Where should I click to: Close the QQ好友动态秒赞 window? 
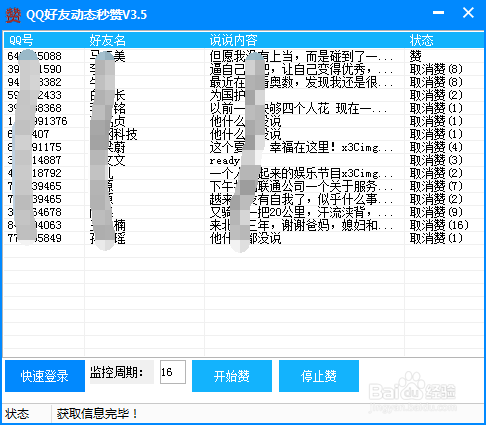(468, 13)
